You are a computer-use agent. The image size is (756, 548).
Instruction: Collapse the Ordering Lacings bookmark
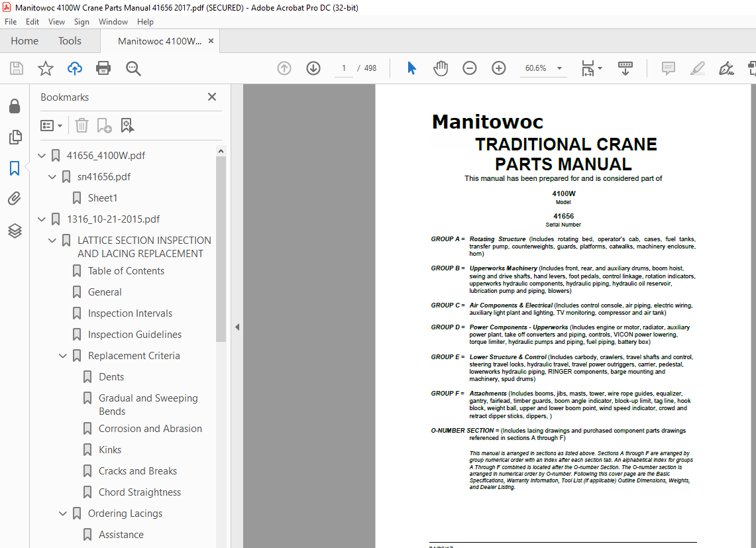click(63, 514)
